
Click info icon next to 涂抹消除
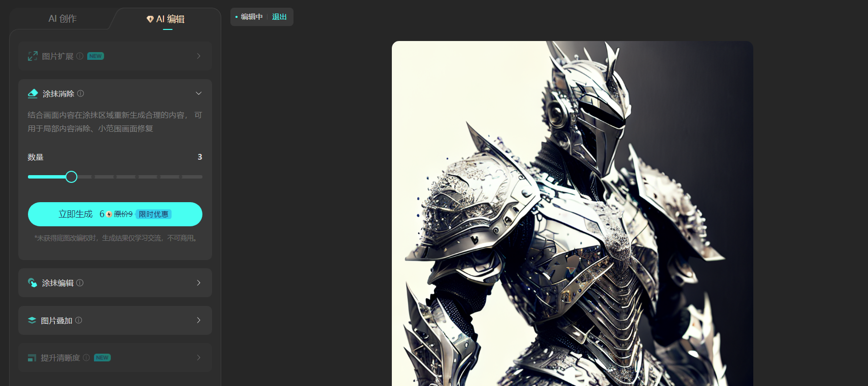80,94
